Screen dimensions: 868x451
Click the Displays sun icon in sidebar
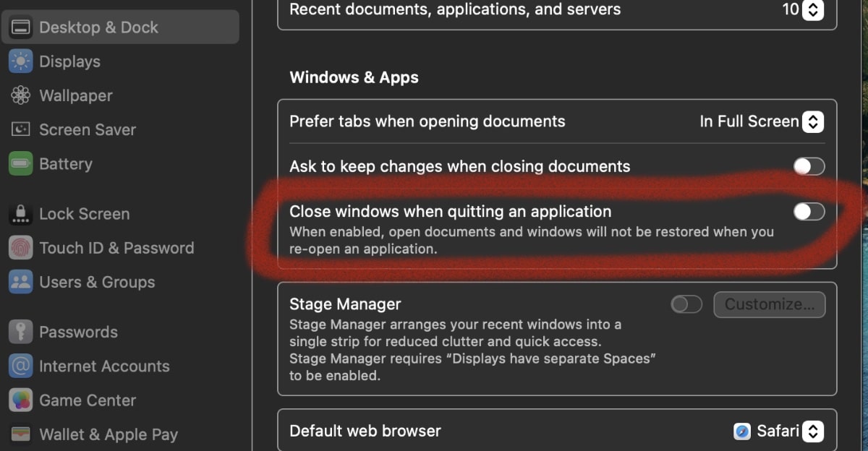coord(20,61)
